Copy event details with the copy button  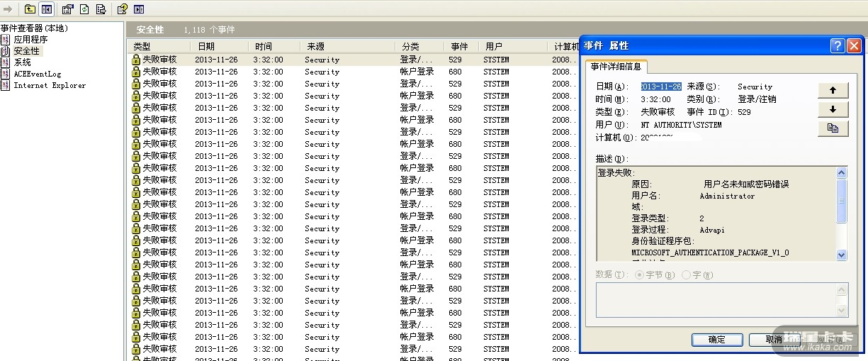pyautogui.click(x=833, y=128)
